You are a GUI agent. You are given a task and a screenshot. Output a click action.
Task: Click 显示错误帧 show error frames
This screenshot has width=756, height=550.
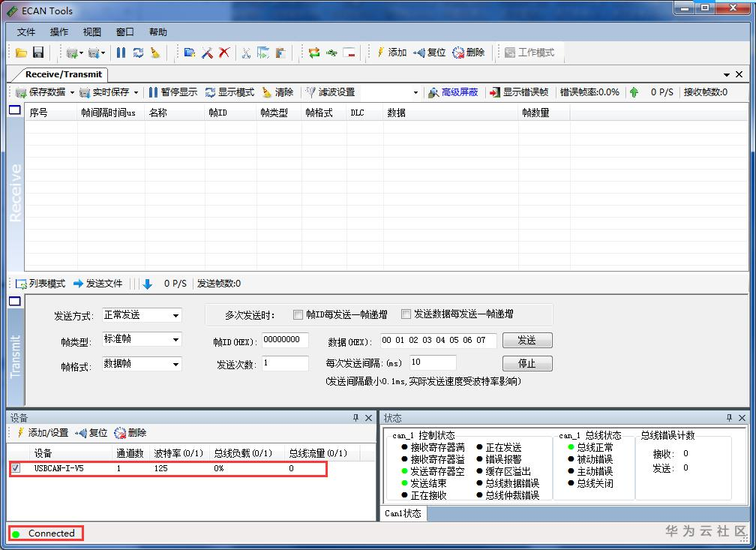point(519,92)
